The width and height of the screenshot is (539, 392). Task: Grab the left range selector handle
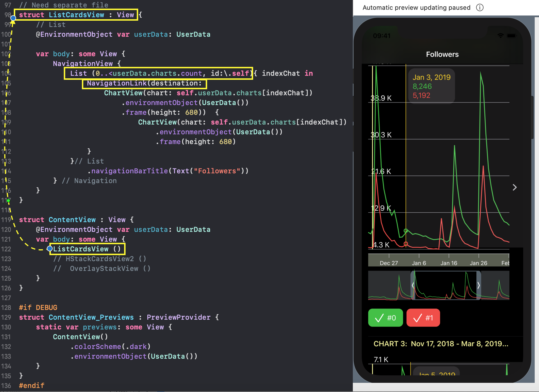(x=413, y=285)
